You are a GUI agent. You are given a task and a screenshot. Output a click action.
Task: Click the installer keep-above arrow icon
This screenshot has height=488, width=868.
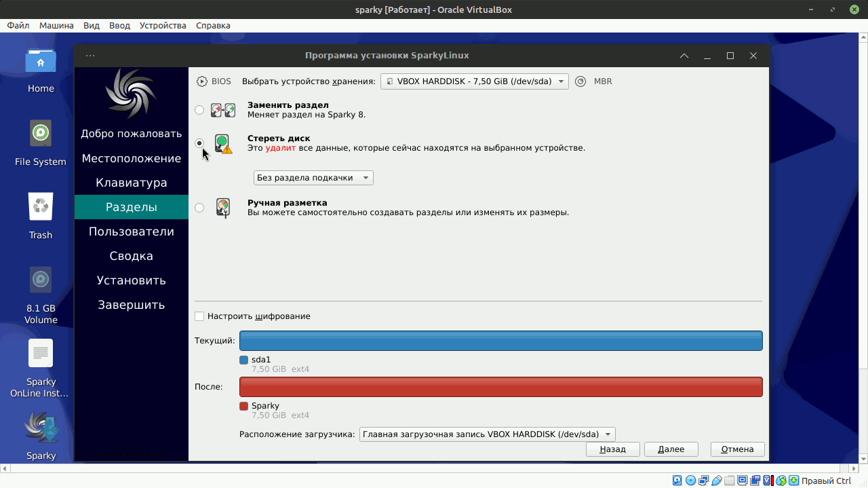(x=684, y=56)
